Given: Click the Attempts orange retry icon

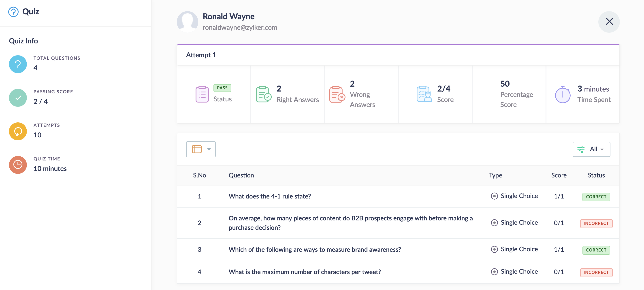Looking at the screenshot, I should 18,131.
